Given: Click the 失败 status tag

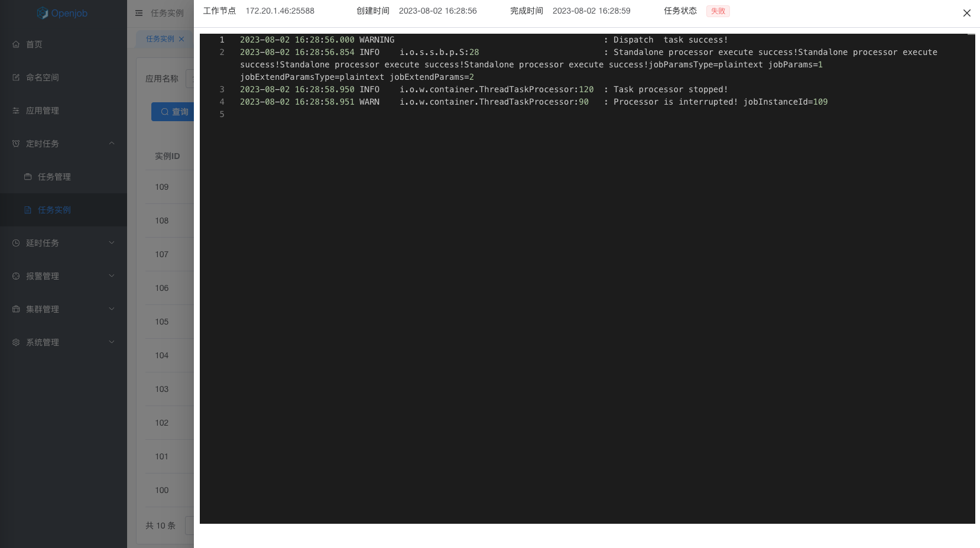Looking at the screenshot, I should (718, 11).
